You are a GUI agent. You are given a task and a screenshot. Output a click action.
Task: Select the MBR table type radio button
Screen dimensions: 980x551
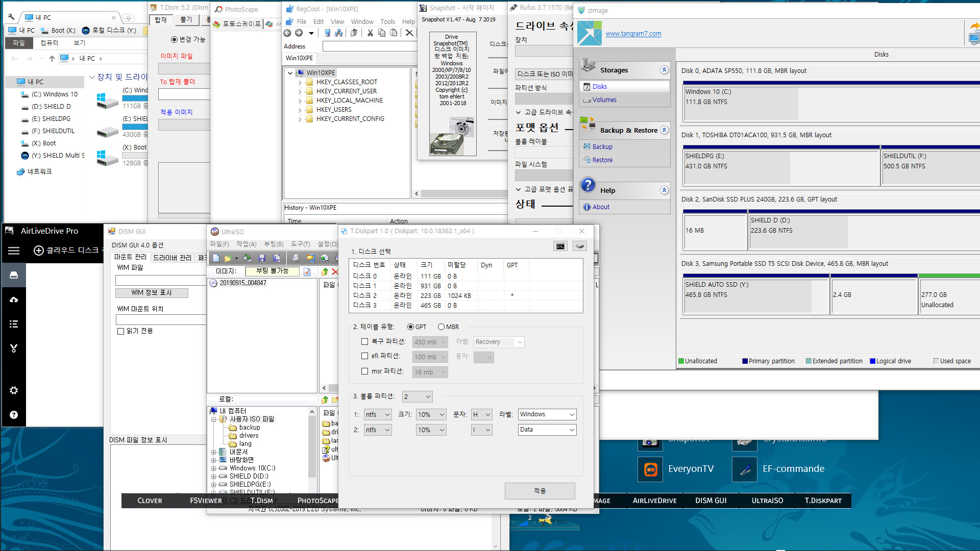(441, 327)
